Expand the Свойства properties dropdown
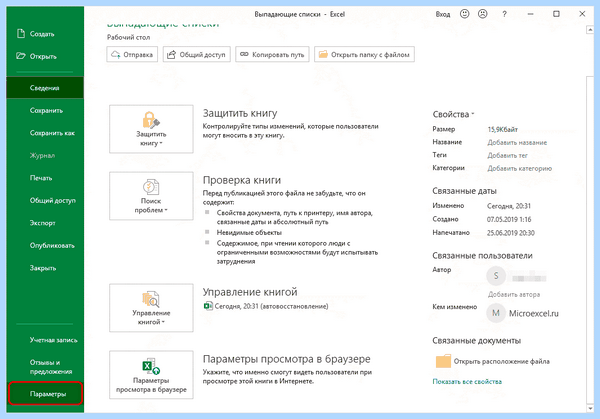The width and height of the screenshot is (600, 419). (x=453, y=114)
